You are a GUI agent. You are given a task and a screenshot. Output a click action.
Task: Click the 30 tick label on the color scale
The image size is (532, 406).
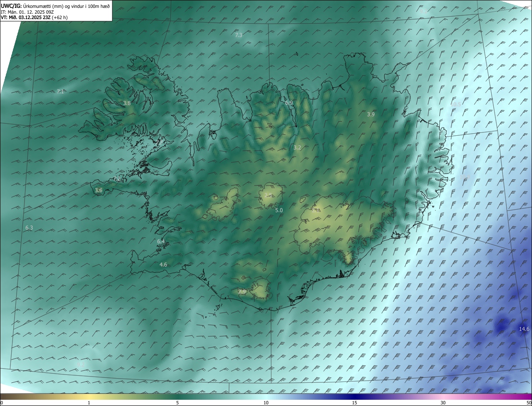coord(443,403)
